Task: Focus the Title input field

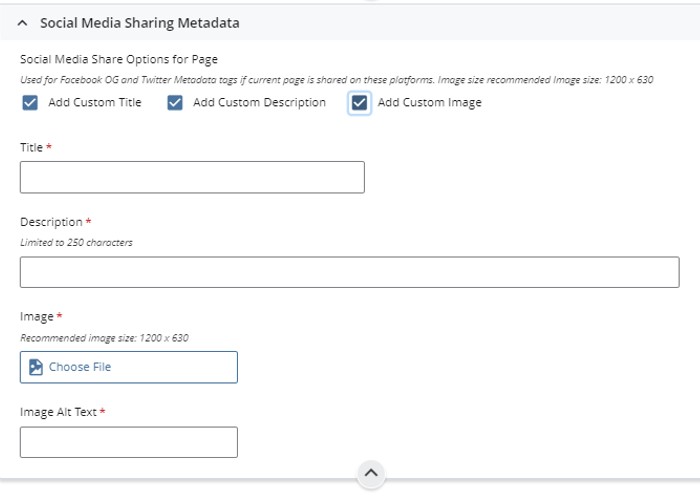Action: [192, 177]
